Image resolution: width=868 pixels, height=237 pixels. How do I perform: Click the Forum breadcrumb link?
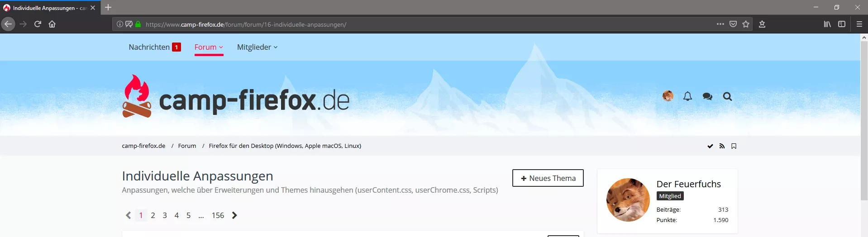click(187, 146)
